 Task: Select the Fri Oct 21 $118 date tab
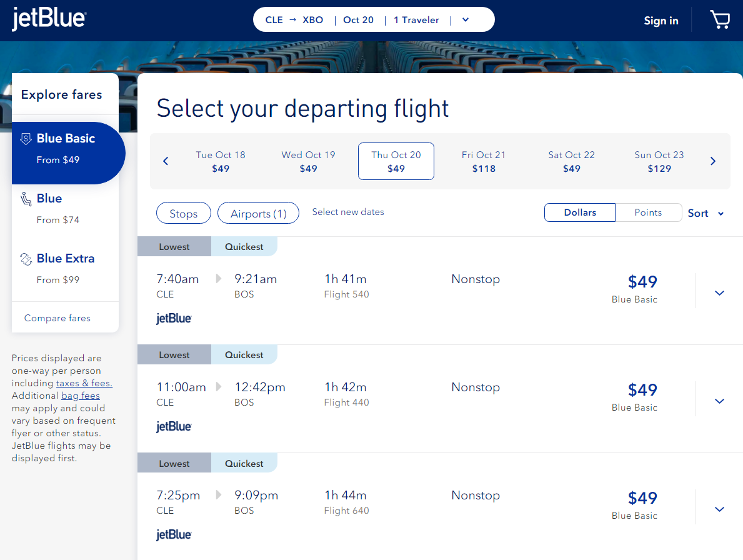pos(483,161)
